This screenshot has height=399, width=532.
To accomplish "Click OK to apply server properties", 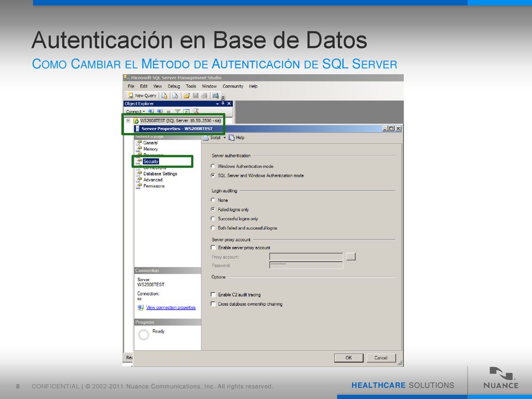I will pyautogui.click(x=349, y=357).
